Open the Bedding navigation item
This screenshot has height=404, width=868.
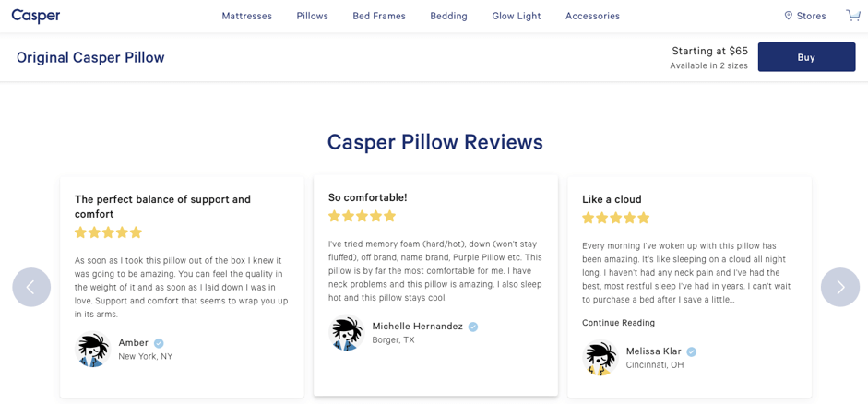point(448,16)
